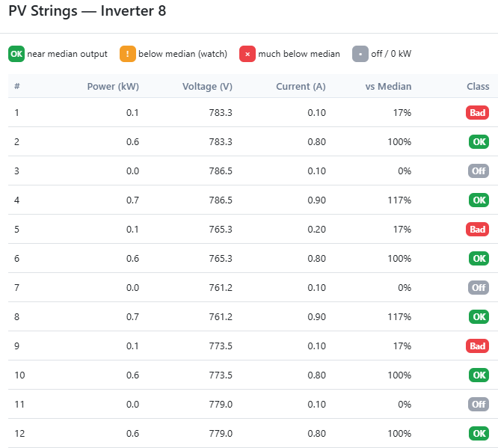This screenshot has height=448, width=498.
Task: Sort by the Voltage (V) column header
Action: point(207,86)
